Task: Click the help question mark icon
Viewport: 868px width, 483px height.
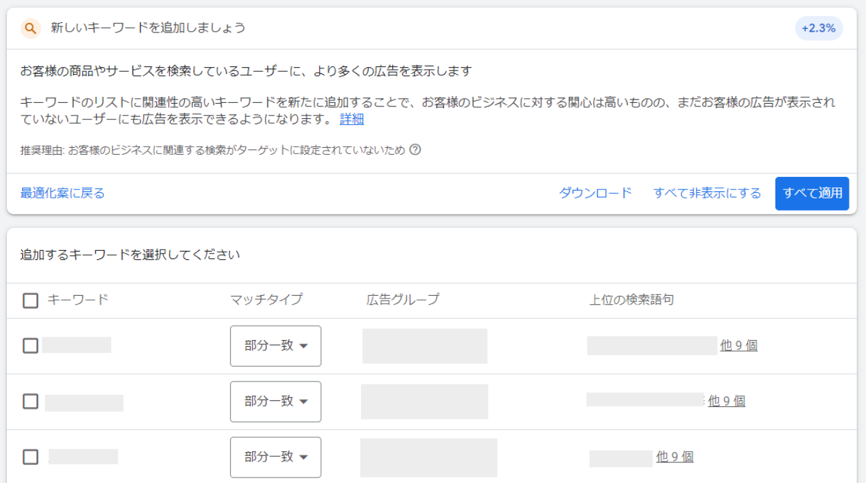Action: 415,149
